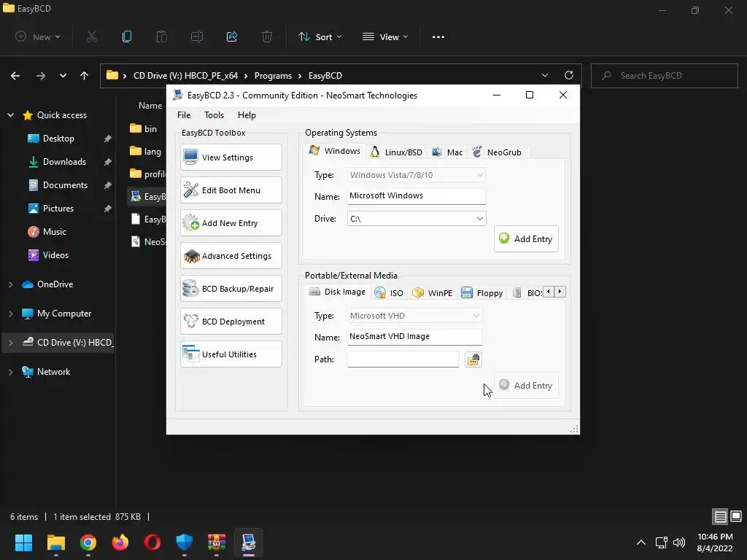Screen dimensions: 747x560
Task: Refresh the Explorer folder view
Action: (x=569, y=75)
